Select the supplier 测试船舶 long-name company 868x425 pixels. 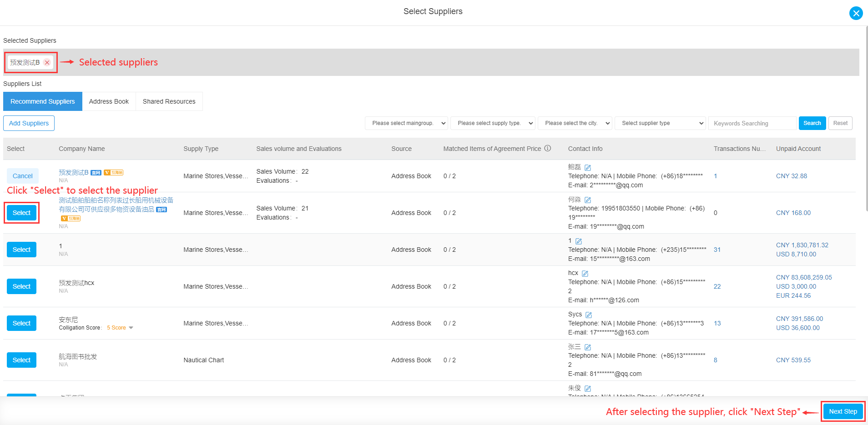[x=21, y=213]
